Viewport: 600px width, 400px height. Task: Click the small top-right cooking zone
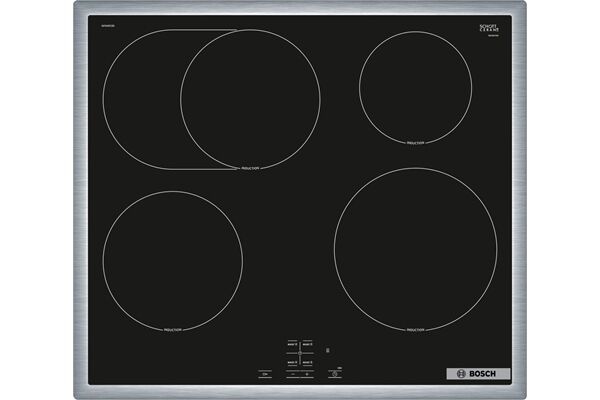click(x=415, y=84)
